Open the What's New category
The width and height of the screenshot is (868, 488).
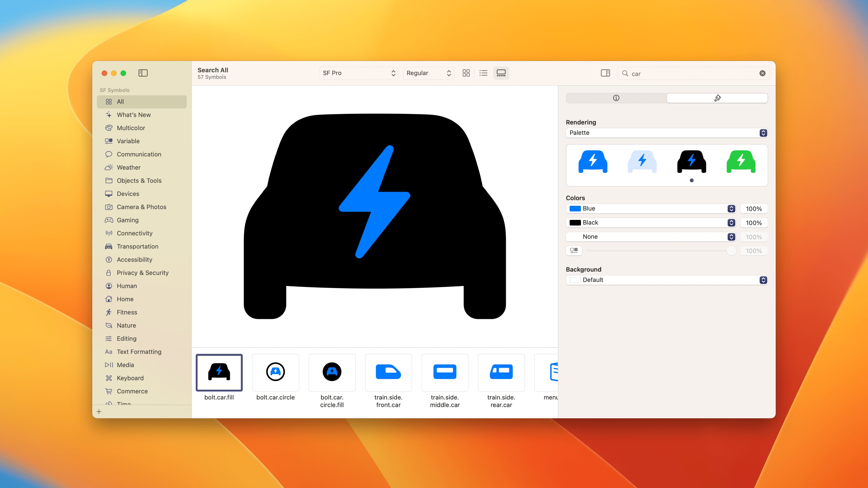133,115
